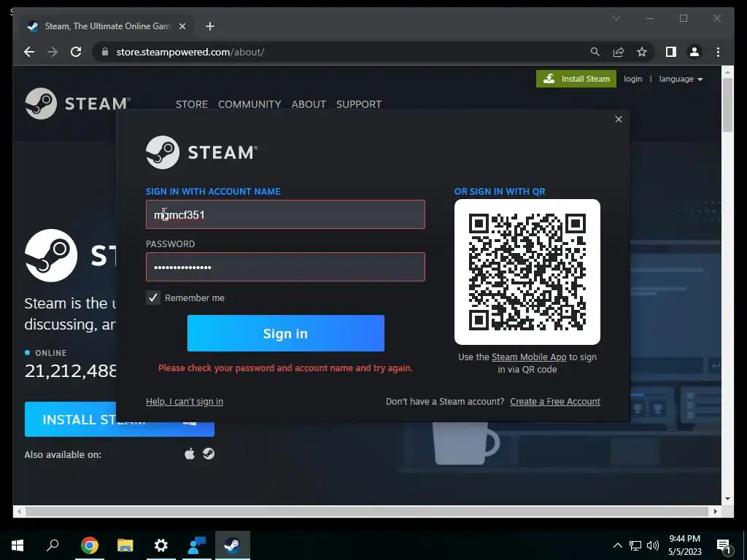Open the Windows Start menu
The width and height of the screenshot is (747, 560).
(18, 545)
